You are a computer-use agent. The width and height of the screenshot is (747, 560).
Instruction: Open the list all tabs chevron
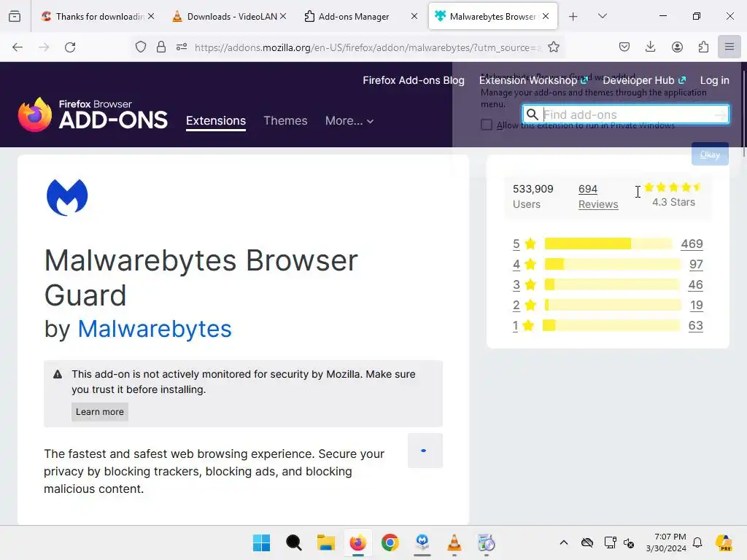pos(602,16)
